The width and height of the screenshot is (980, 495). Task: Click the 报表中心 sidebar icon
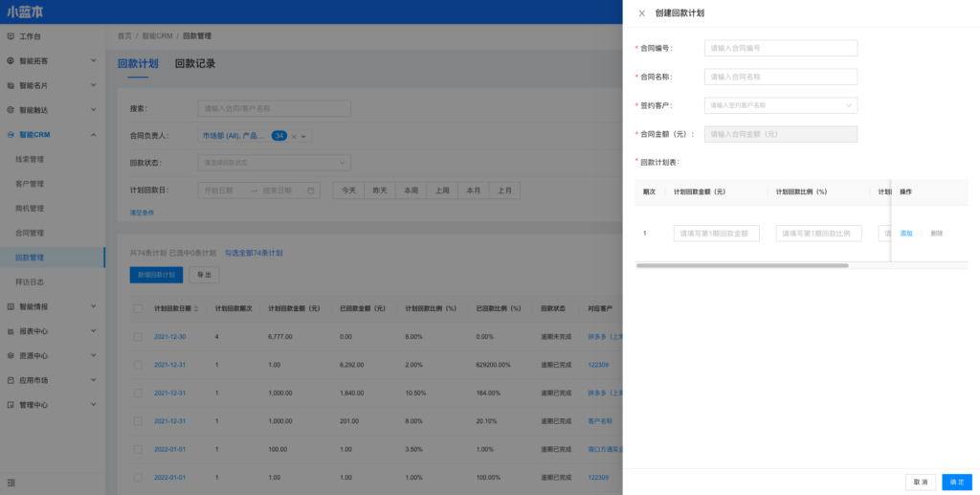pos(11,331)
